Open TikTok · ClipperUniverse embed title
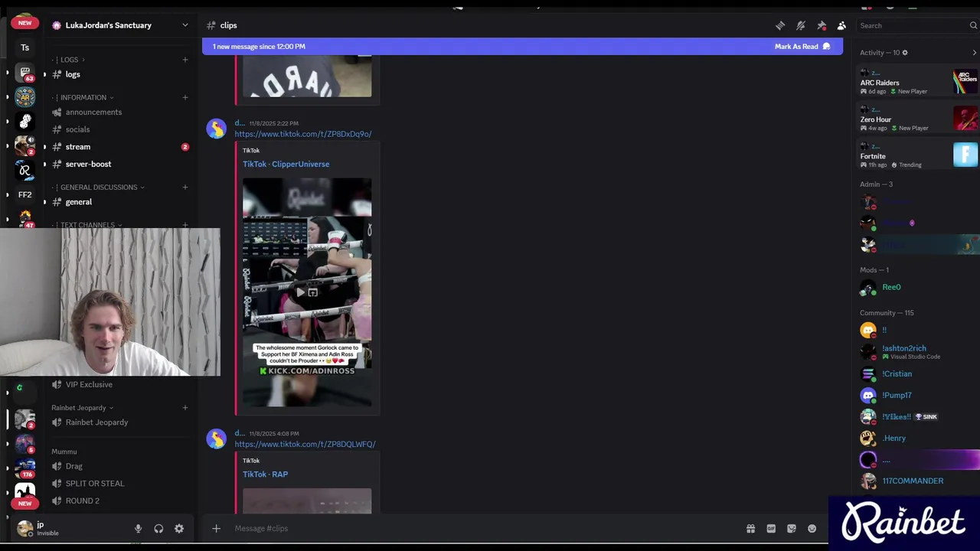Image resolution: width=980 pixels, height=551 pixels. (x=286, y=164)
